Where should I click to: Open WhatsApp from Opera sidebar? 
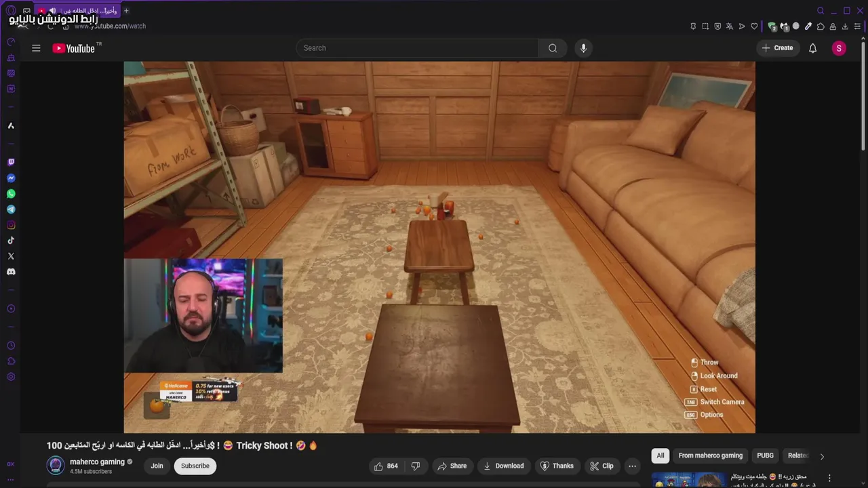click(11, 194)
